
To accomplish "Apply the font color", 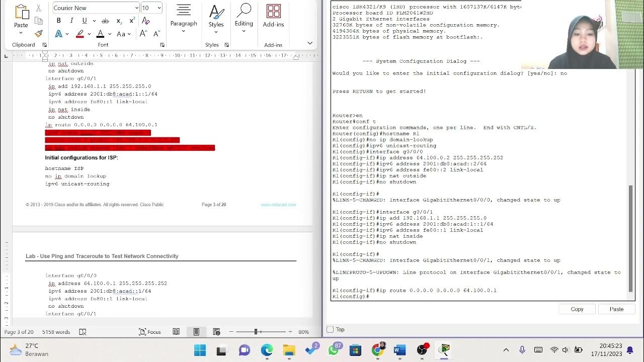I will pos(100,34).
